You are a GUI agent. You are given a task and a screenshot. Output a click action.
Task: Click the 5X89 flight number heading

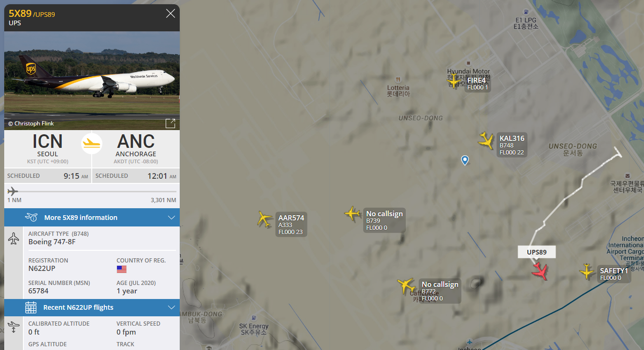tap(20, 14)
